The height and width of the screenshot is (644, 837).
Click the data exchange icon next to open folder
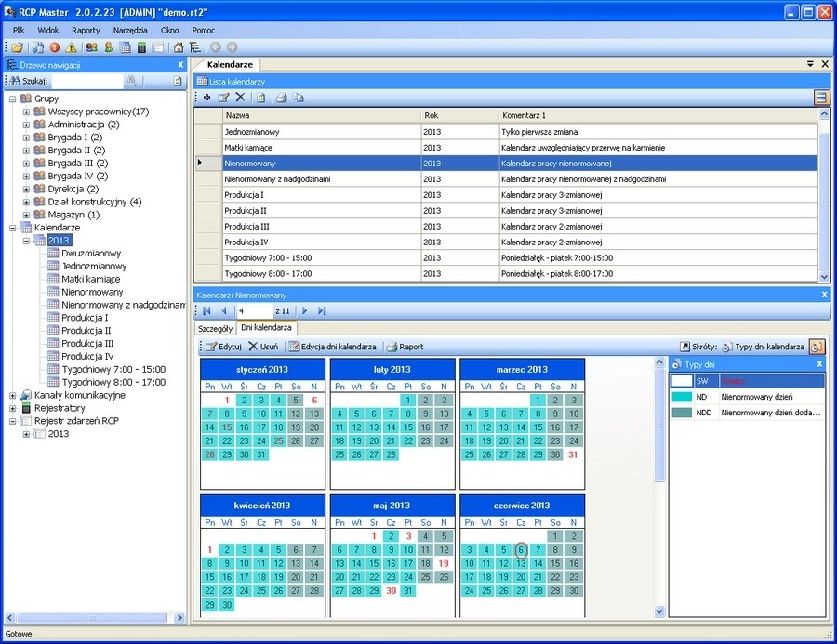coord(38,47)
